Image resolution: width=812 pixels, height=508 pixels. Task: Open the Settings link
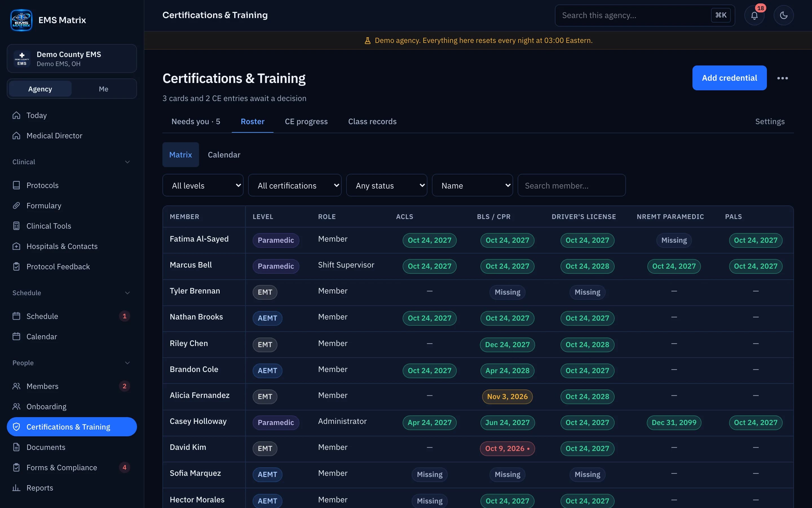770,122
